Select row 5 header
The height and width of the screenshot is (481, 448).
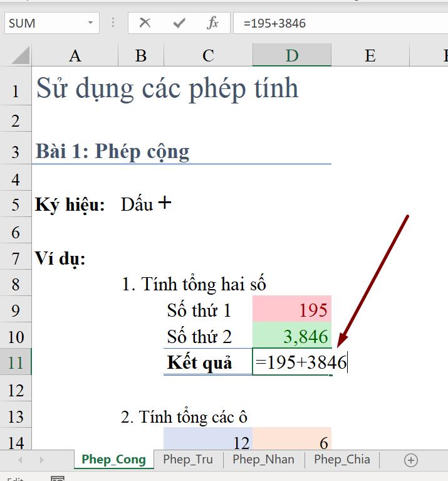click(x=16, y=204)
